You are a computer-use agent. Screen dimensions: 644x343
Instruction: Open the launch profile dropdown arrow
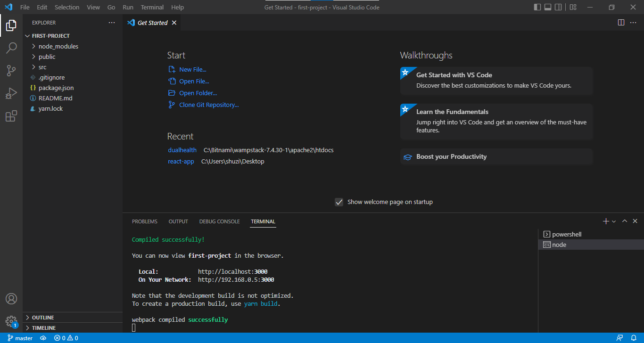(x=614, y=221)
